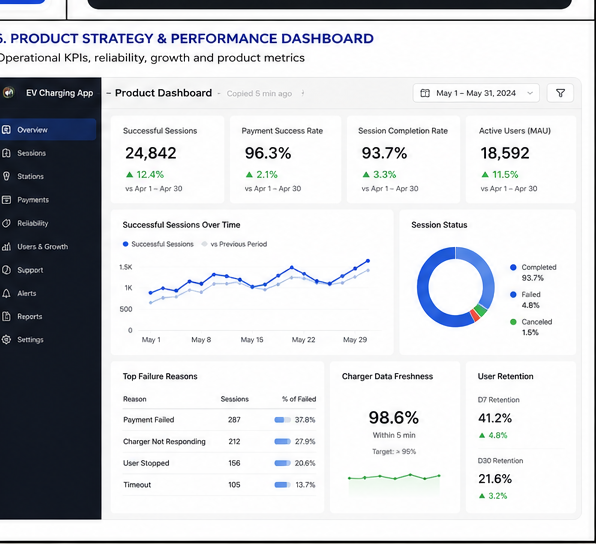Click the Session Completion Rate 93.7% card
Image resolution: width=596 pixels, height=544 pixels.
click(403, 160)
